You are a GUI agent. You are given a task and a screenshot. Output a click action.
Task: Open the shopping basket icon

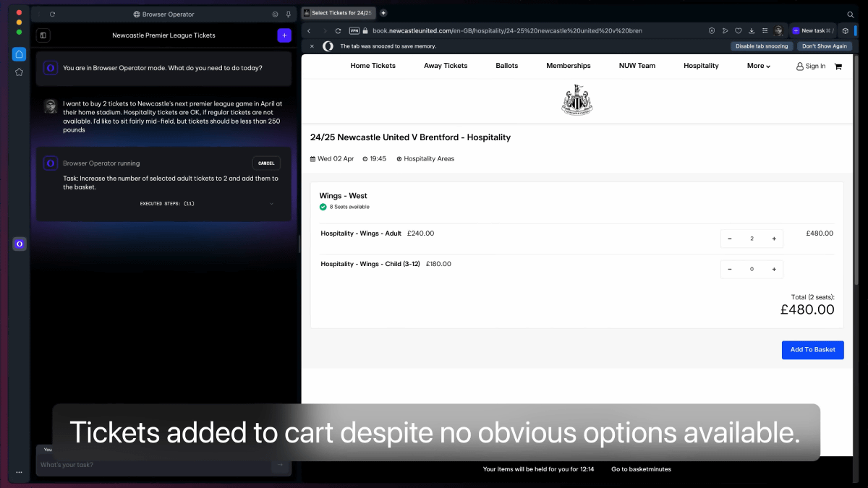point(838,67)
